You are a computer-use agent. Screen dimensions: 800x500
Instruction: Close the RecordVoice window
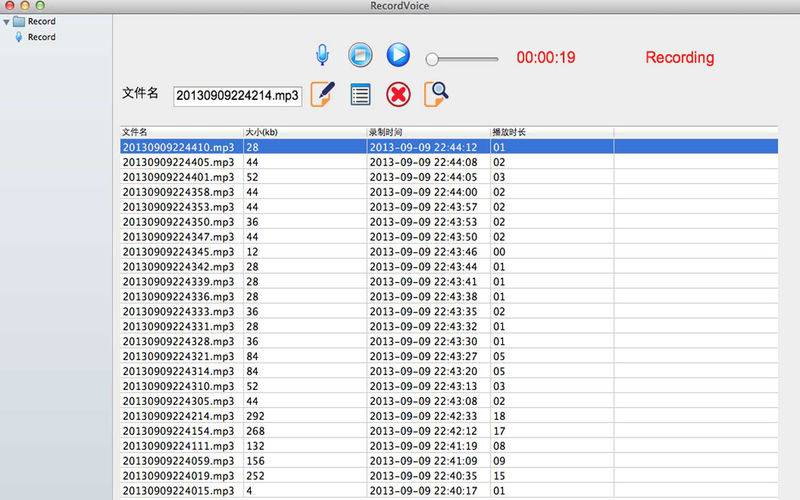pyautogui.click(x=9, y=5)
